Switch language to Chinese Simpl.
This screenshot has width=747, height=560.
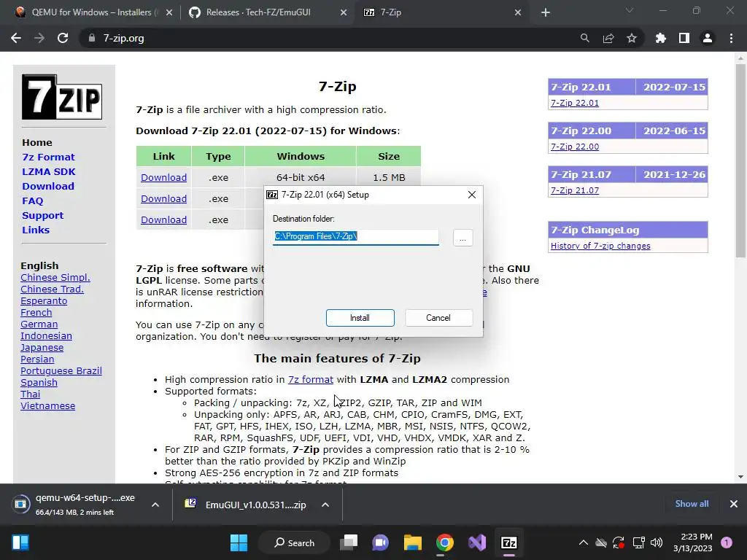[x=55, y=278]
